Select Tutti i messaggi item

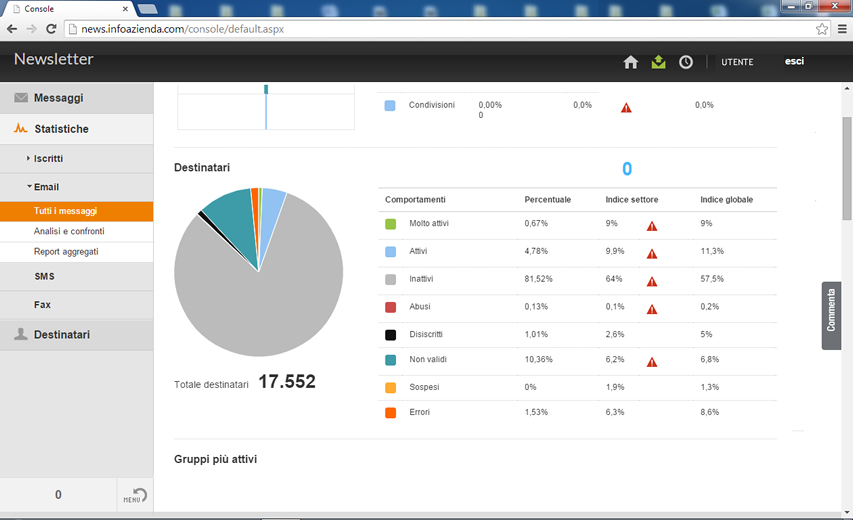[x=77, y=211]
